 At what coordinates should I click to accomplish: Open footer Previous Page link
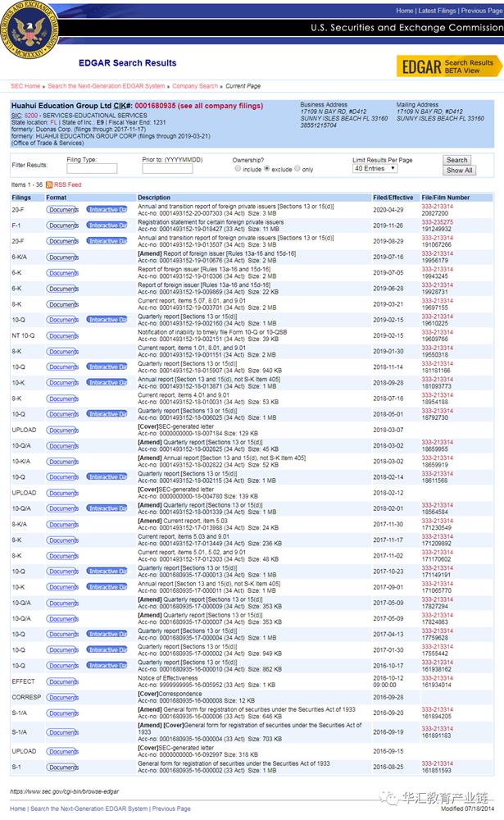[171, 809]
